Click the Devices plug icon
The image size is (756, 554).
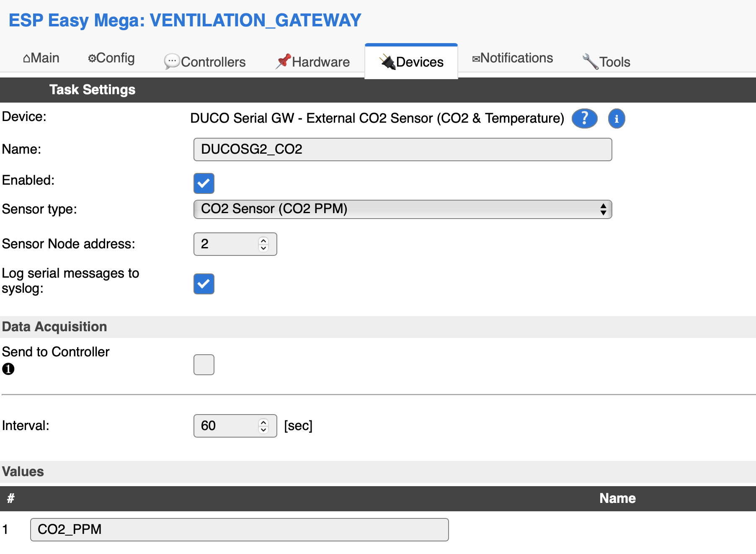387,61
